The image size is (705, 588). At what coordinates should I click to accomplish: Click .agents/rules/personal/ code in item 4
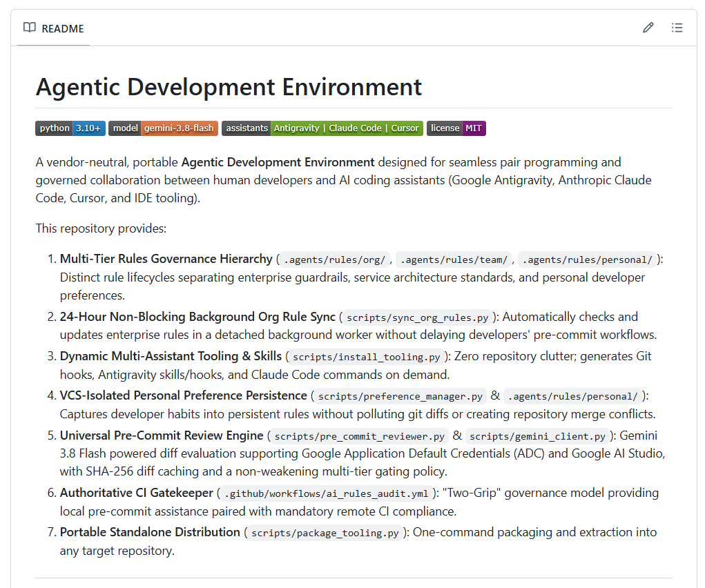573,397
